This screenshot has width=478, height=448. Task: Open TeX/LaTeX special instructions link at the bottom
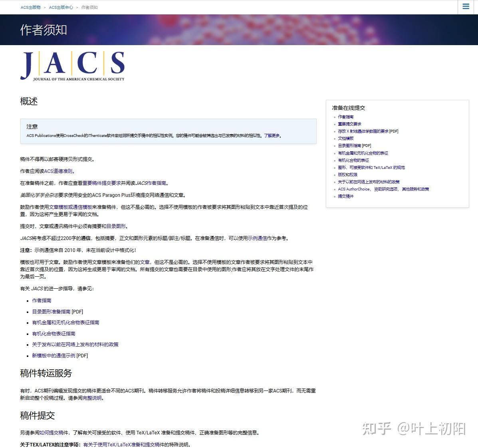click(121, 445)
